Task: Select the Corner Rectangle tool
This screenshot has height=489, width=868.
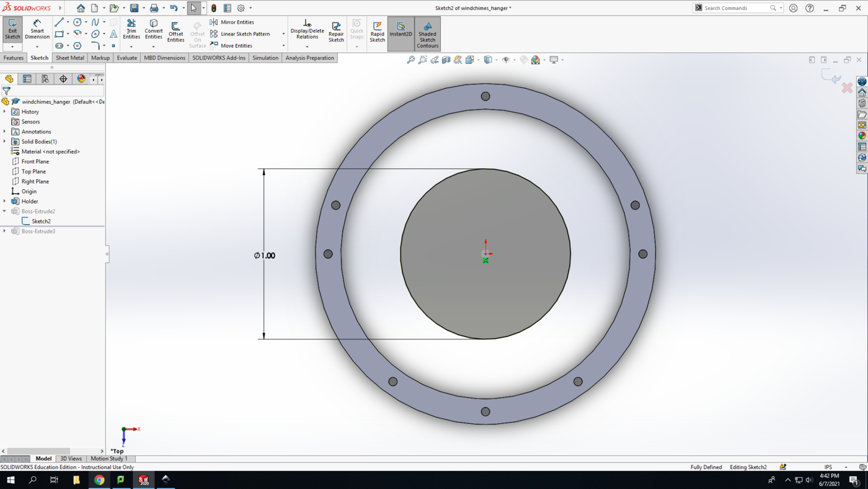Action: coord(59,34)
